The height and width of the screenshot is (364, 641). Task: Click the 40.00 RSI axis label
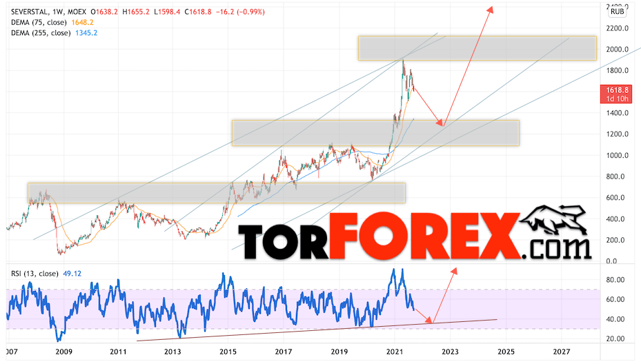pyautogui.click(x=615, y=319)
